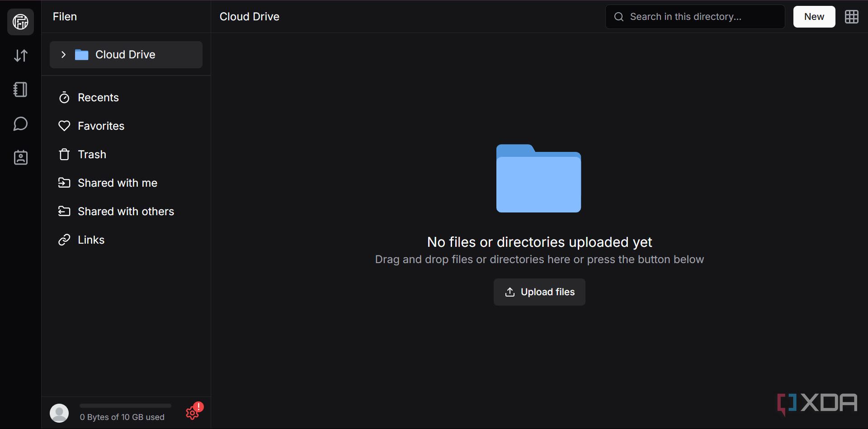Click No files or directories uploaded yet

click(x=539, y=242)
